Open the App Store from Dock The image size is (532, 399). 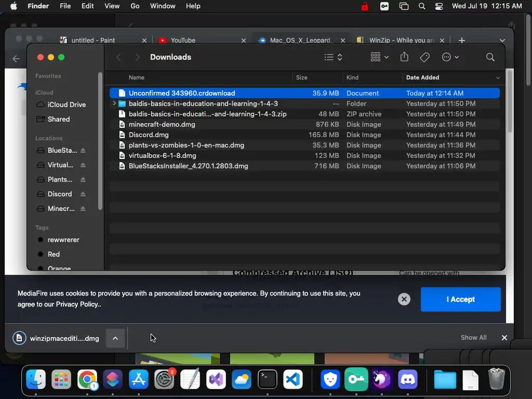[x=138, y=379]
